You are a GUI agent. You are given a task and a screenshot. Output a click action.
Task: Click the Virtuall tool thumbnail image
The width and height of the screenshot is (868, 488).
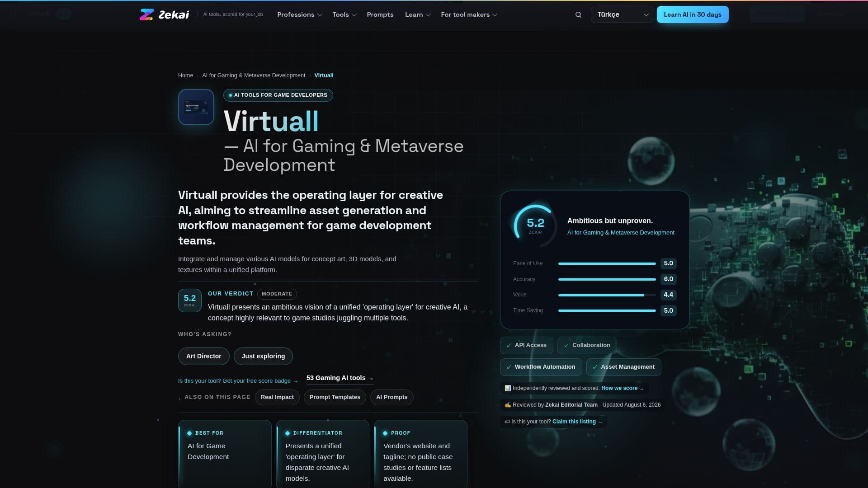point(196,107)
